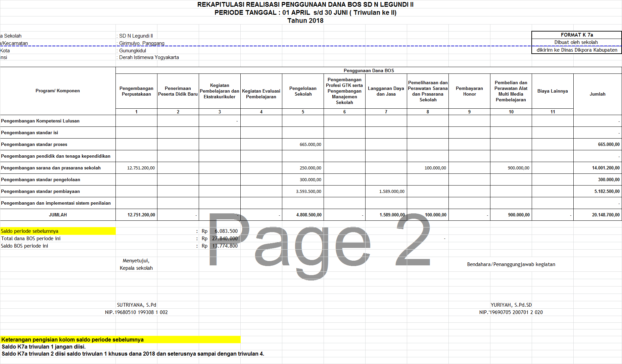
Task: Select the name 'YURIYAH, S.Pd.SD'
Action: click(511, 305)
